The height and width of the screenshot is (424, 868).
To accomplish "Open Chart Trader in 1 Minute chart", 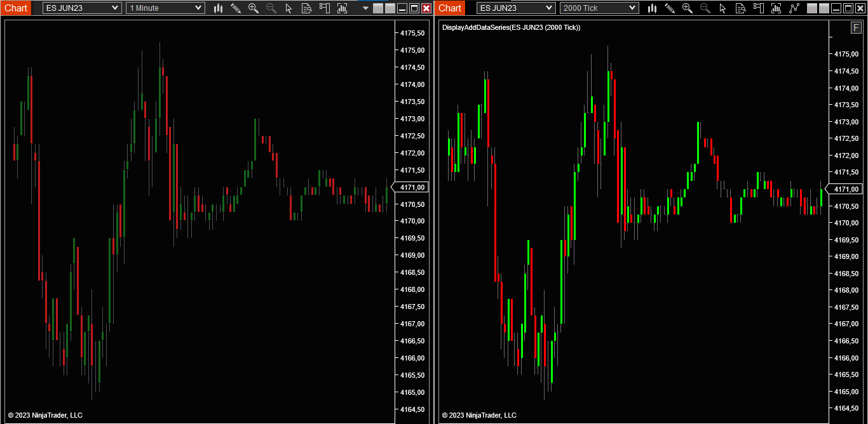I will pyautogui.click(x=325, y=8).
